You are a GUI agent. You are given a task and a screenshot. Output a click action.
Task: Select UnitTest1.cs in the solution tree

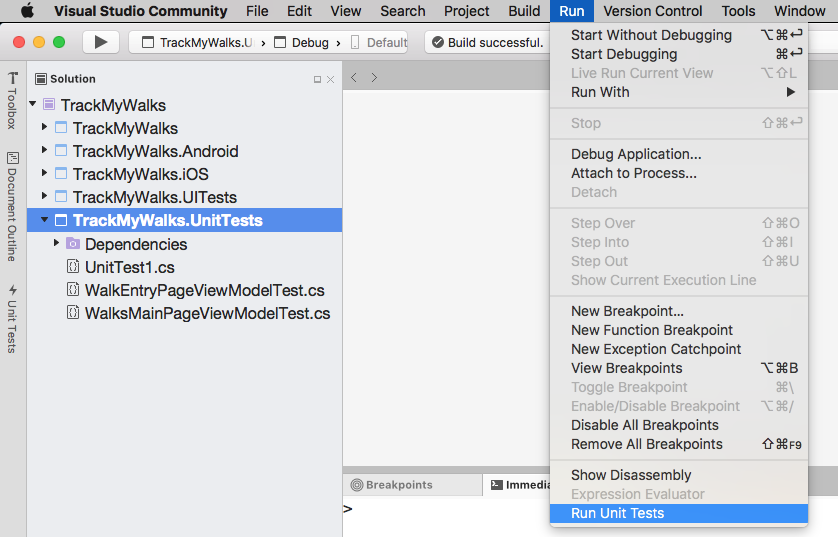[184, 267]
